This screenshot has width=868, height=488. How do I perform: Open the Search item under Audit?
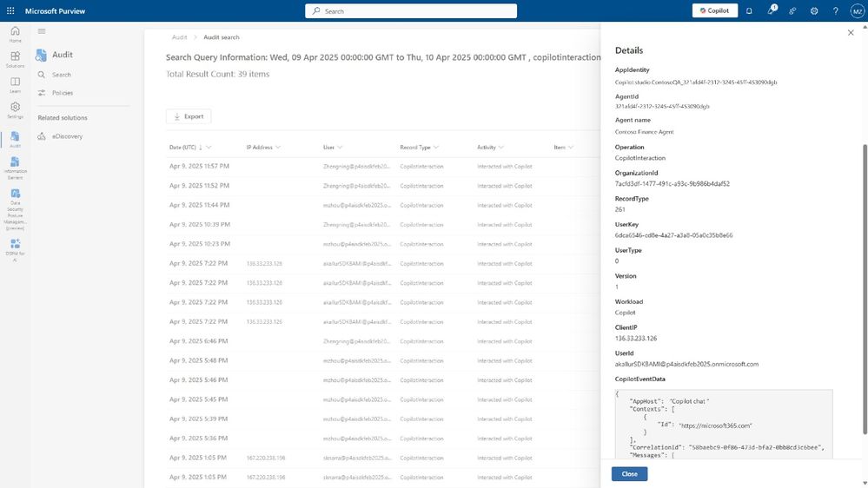62,75
